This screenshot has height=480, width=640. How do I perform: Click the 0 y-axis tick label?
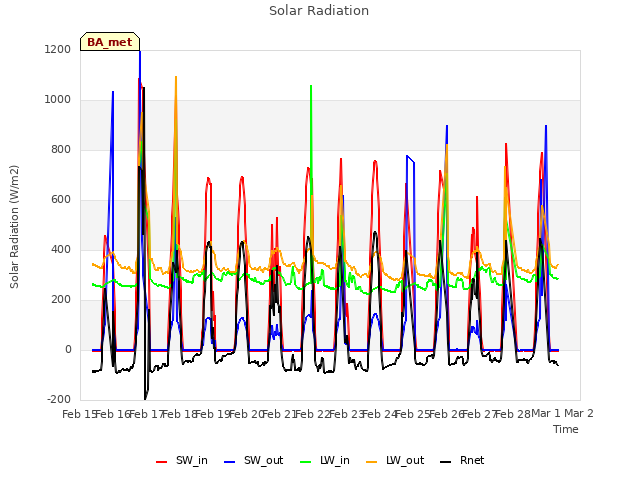click(68, 349)
